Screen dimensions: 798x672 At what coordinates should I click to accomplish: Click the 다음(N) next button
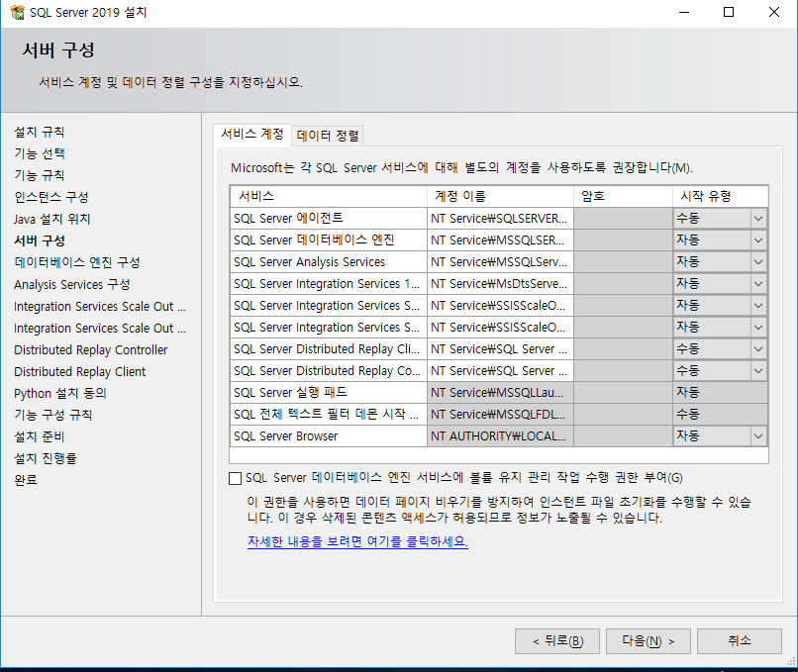(648, 641)
